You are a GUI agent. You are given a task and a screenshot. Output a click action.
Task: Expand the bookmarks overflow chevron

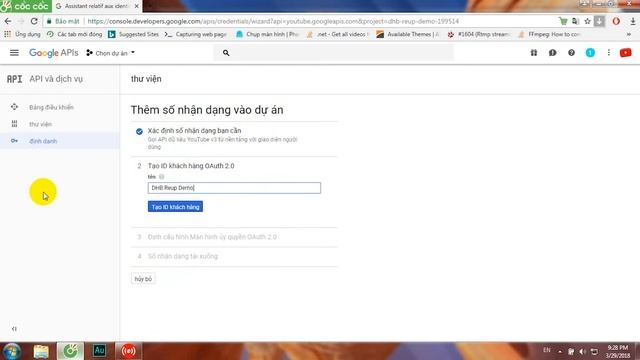coord(629,34)
